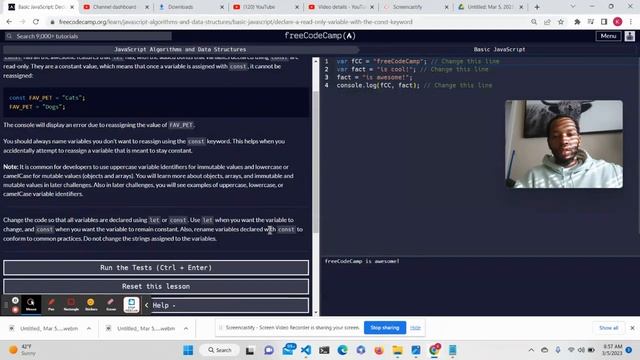Expand options for second Untitled Mar 5 download

coord(186,328)
